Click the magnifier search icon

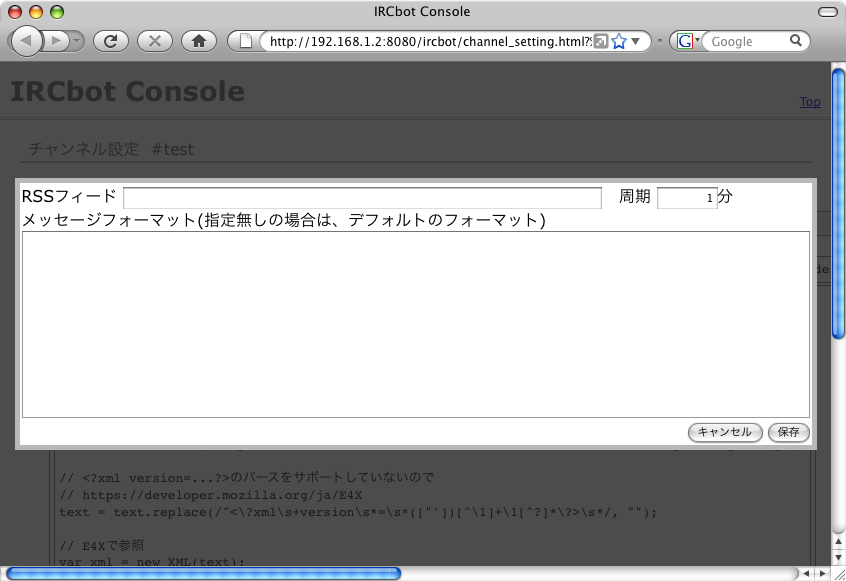(796, 40)
